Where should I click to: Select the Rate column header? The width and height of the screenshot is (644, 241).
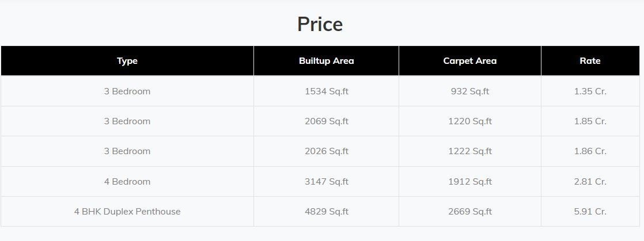tap(590, 60)
